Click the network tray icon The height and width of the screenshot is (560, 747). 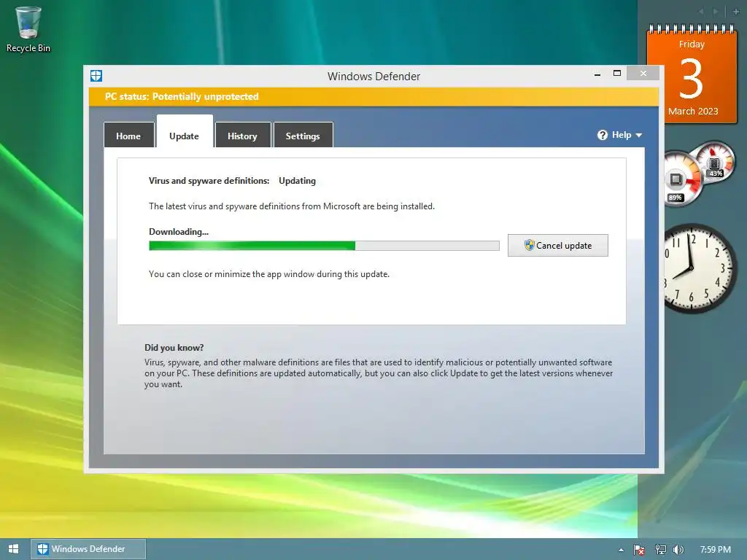tap(660, 550)
